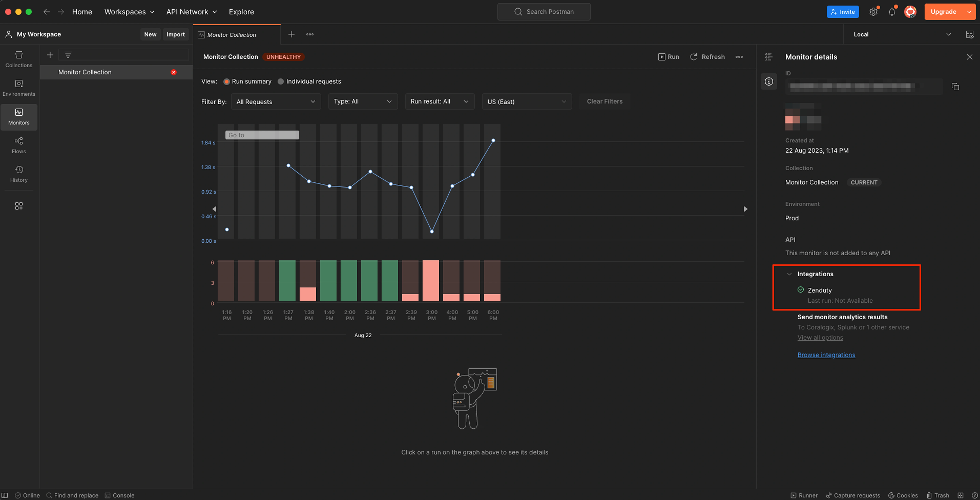Copy the monitor ID
The width and height of the screenshot is (980, 500).
point(955,87)
